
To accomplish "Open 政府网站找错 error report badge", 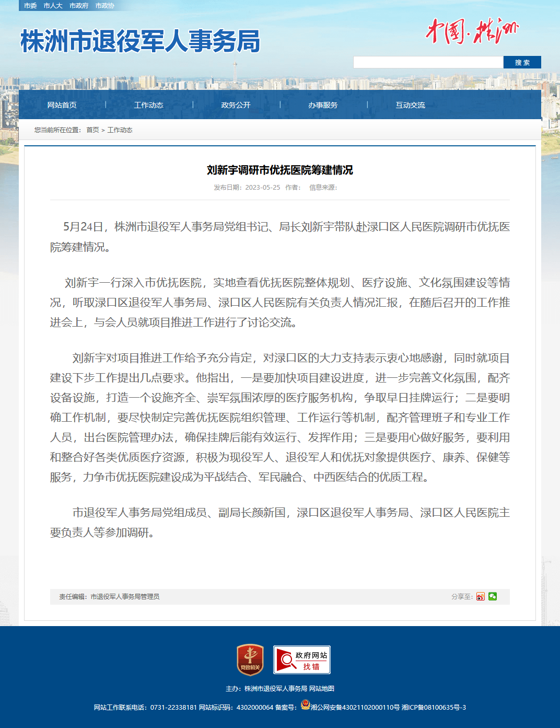I will pyautogui.click(x=302, y=660).
